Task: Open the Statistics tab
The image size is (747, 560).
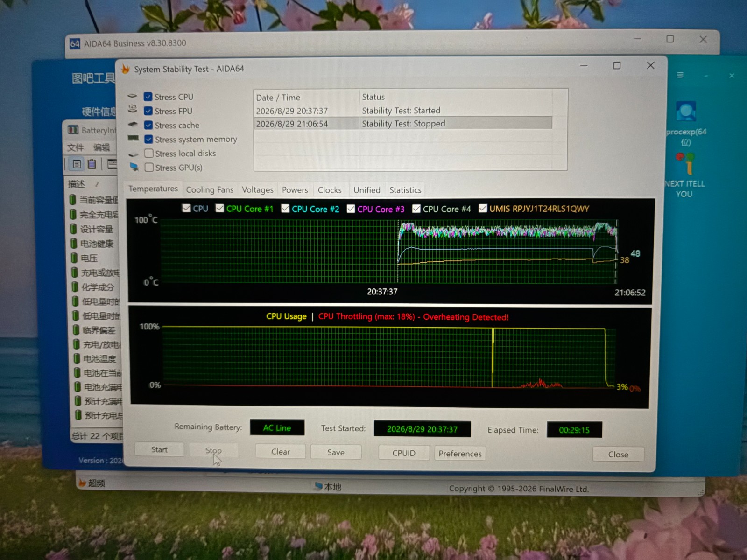Action: click(405, 190)
